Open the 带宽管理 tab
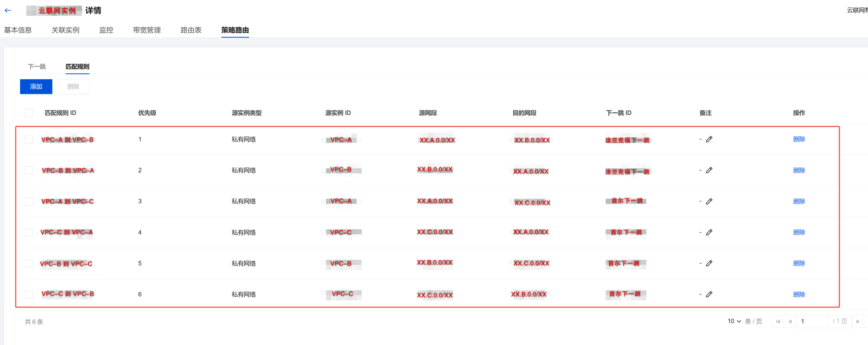Viewport: 868px width, 345px height. (x=147, y=30)
